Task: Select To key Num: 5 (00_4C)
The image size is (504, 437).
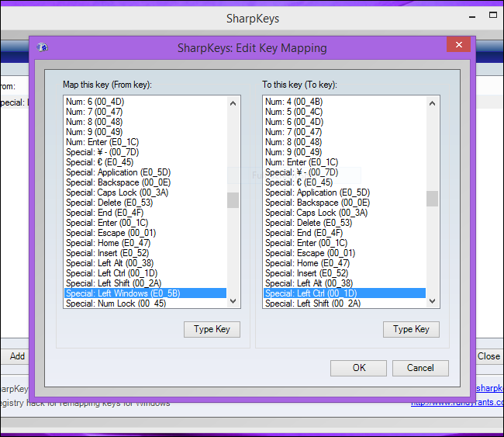Action: (x=344, y=112)
